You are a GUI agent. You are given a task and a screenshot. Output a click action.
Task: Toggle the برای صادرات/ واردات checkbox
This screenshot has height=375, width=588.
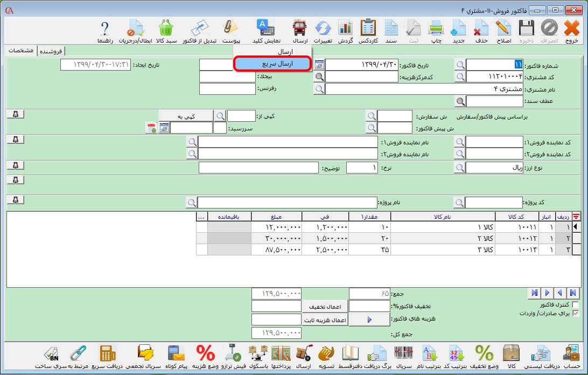click(576, 313)
